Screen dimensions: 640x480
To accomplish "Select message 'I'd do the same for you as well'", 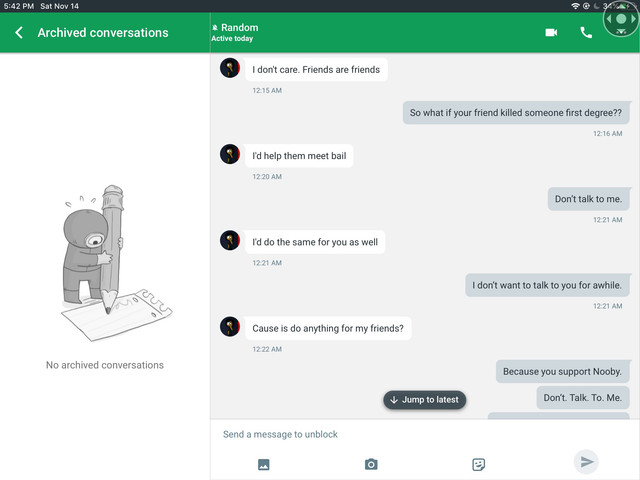I will 315,242.
